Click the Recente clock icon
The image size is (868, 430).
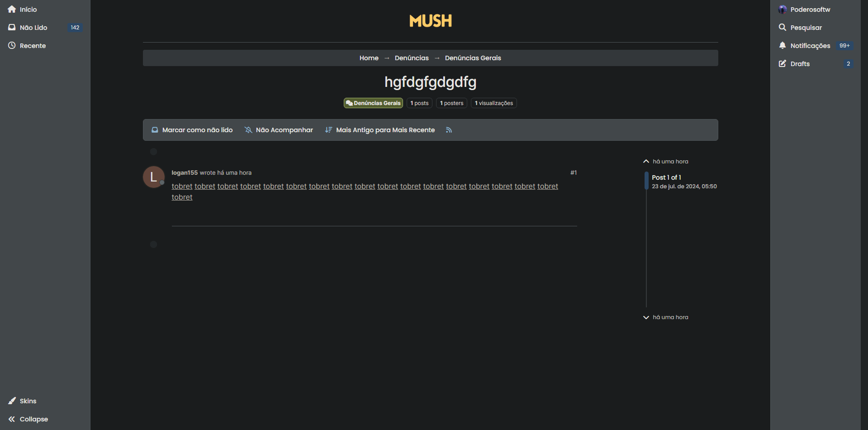coord(12,45)
